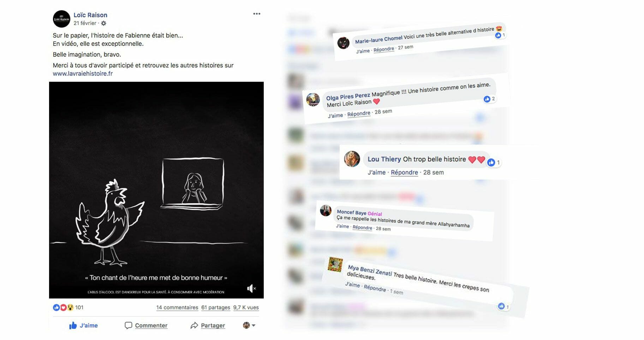
Task: Unmute the video with the speaker icon
Action: point(251,289)
